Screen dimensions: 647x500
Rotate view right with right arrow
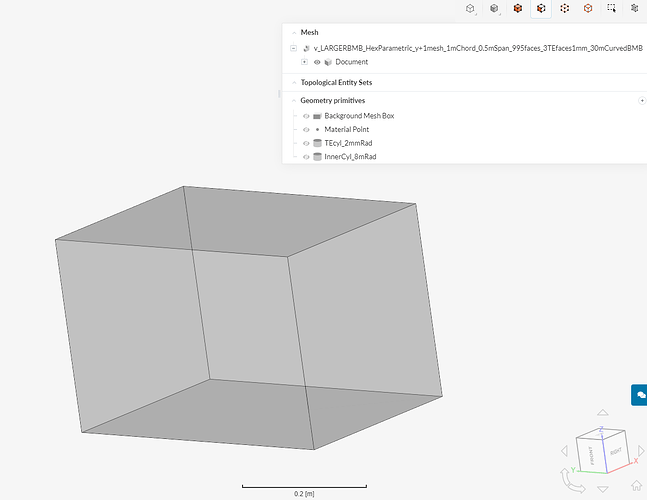click(641, 451)
